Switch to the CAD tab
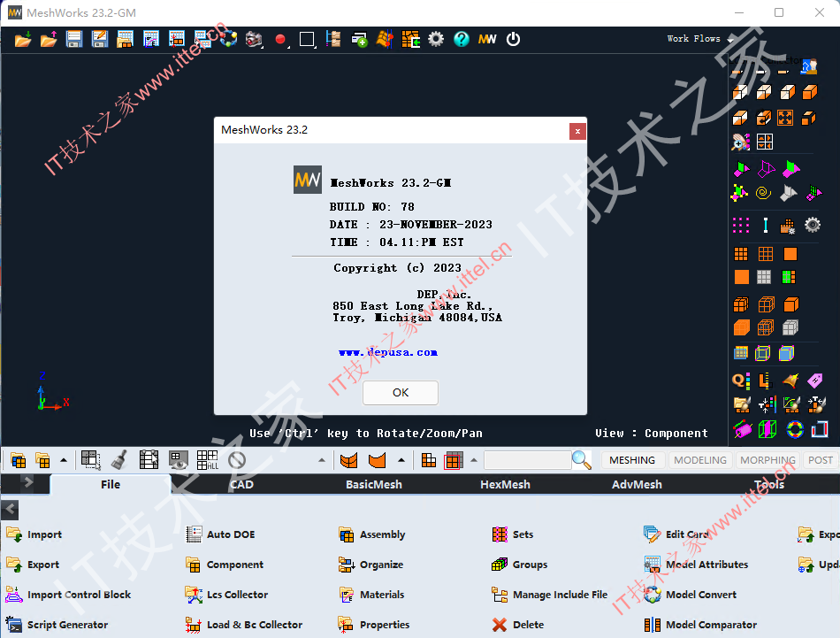Viewport: 840px width, 638px height. (x=241, y=484)
